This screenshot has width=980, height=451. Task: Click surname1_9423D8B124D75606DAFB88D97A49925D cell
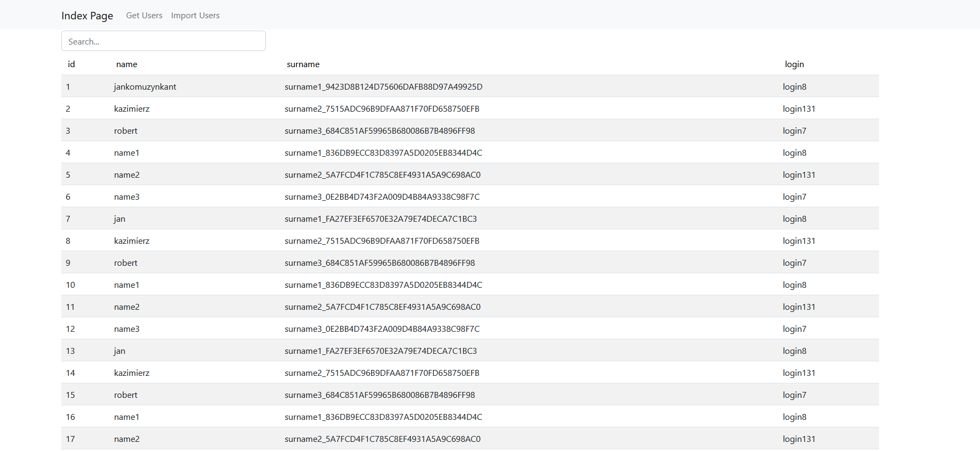(383, 87)
